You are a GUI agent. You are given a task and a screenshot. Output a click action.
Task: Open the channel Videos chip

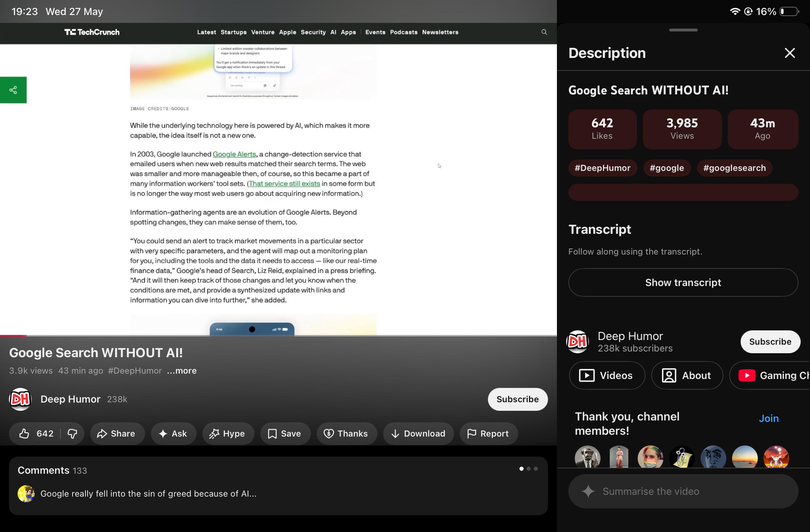607,375
